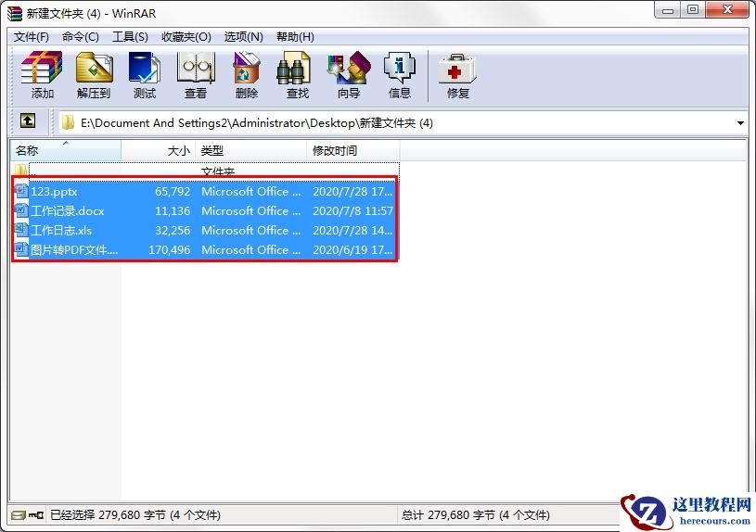Click the 图片转PDF文件 file icon
Image resolution: width=756 pixels, height=532 pixels.
coord(21,249)
